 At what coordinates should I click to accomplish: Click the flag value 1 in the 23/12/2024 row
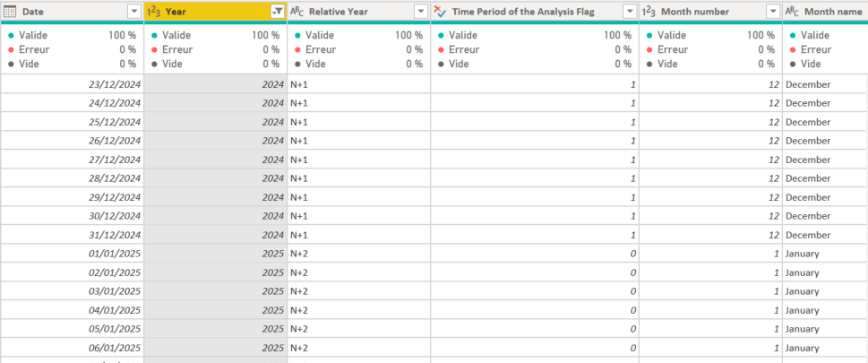tap(535, 85)
